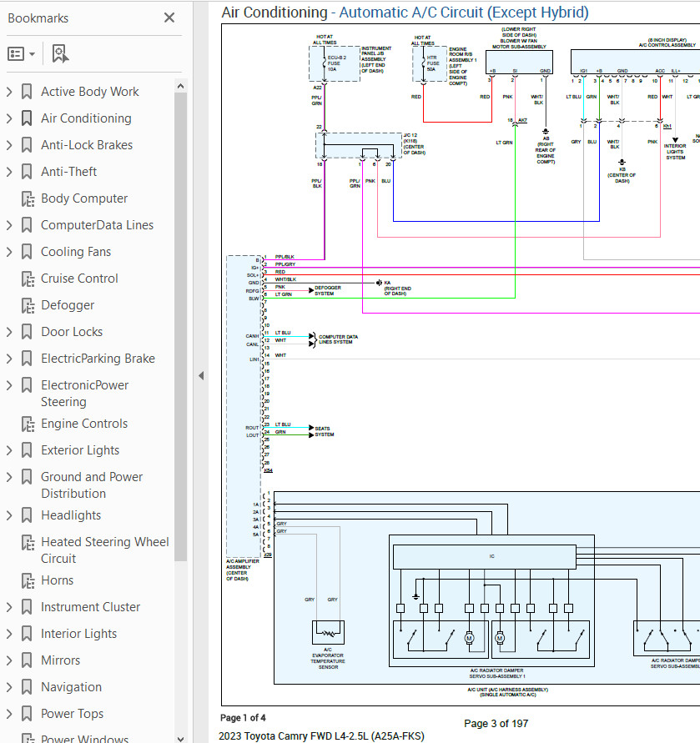The height and width of the screenshot is (743, 700).
Task: Close the Bookmarks panel
Action: click(169, 18)
